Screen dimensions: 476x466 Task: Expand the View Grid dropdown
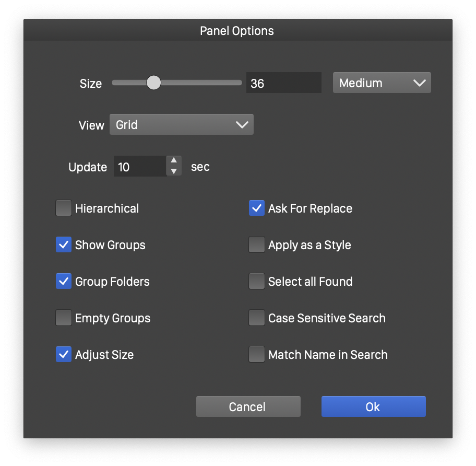point(181,125)
